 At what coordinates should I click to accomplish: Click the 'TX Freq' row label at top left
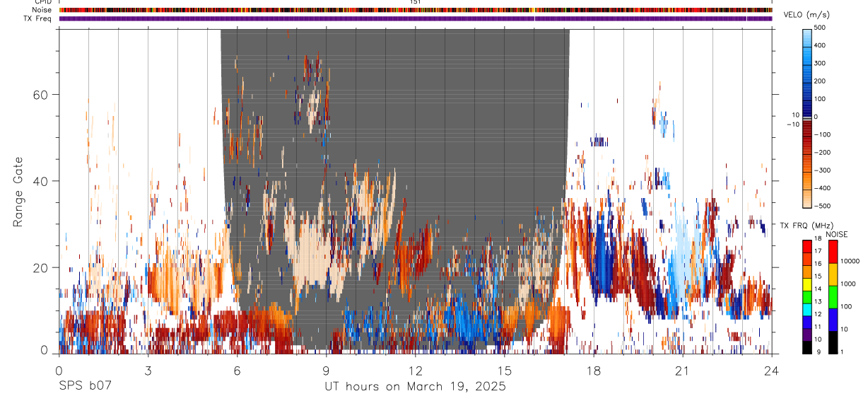point(37,18)
